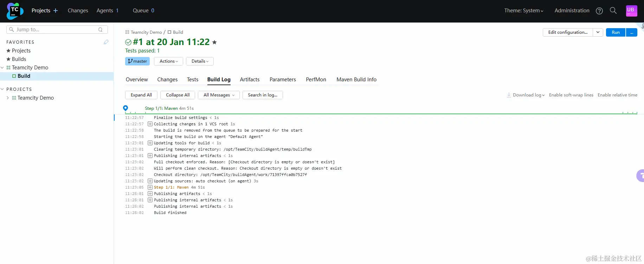The height and width of the screenshot is (264, 644).
Task: Expand Publishing internal artifacts line at 11:28:01
Action: tap(150, 200)
